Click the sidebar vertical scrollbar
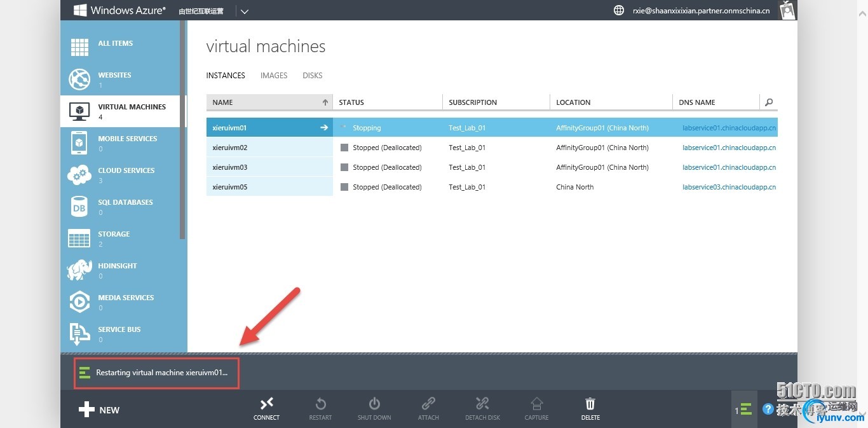The height and width of the screenshot is (428, 868). 183,130
